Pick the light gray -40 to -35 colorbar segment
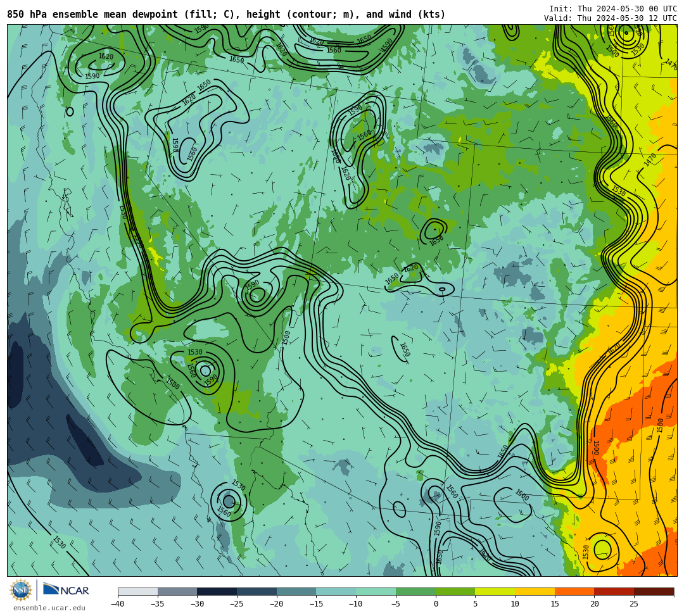 point(138,591)
